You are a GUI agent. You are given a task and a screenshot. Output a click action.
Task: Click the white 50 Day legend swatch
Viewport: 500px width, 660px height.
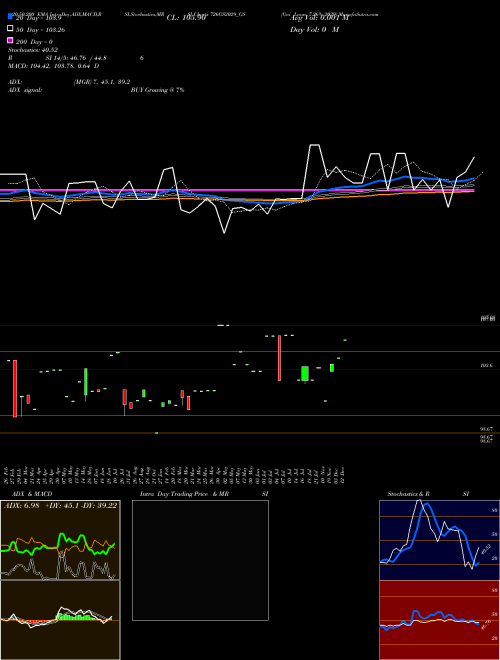pyautogui.click(x=10, y=29)
